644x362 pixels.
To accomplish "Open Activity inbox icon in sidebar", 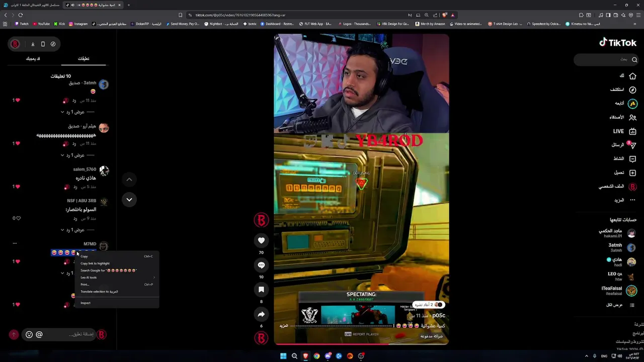I will tap(632, 159).
